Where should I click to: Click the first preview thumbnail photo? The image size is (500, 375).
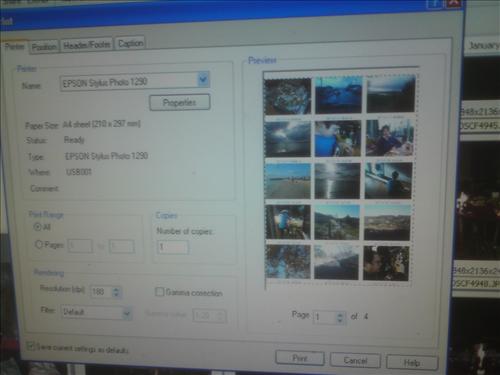click(288, 96)
